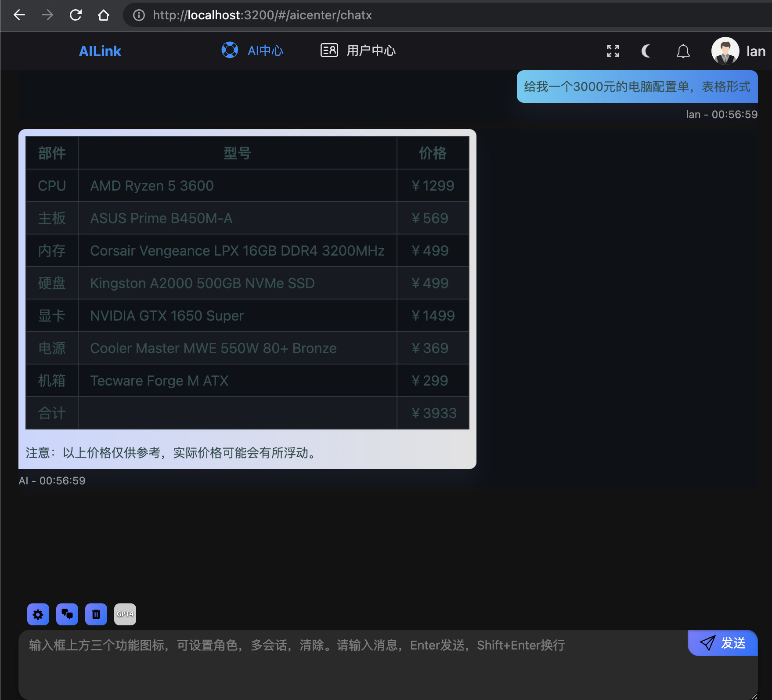Open notifications bell
Image resolution: width=772 pixels, height=700 pixels.
pos(683,51)
